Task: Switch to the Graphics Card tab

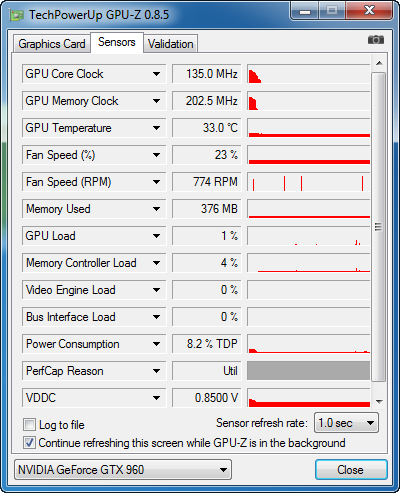Action: [x=52, y=44]
